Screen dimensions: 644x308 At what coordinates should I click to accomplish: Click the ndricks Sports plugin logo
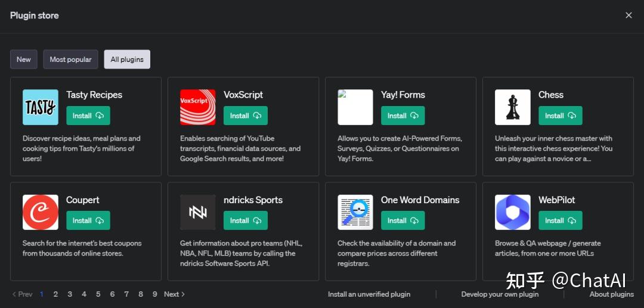pyautogui.click(x=198, y=212)
